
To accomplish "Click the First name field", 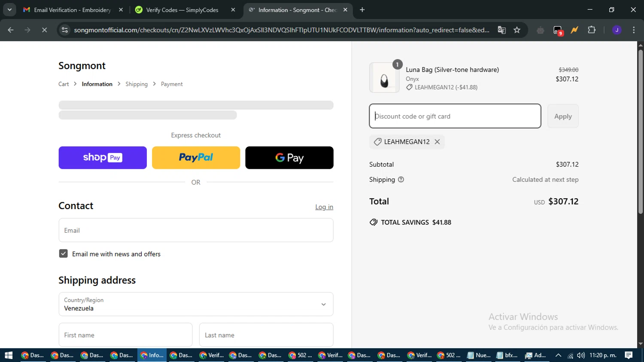I will click(x=125, y=335).
